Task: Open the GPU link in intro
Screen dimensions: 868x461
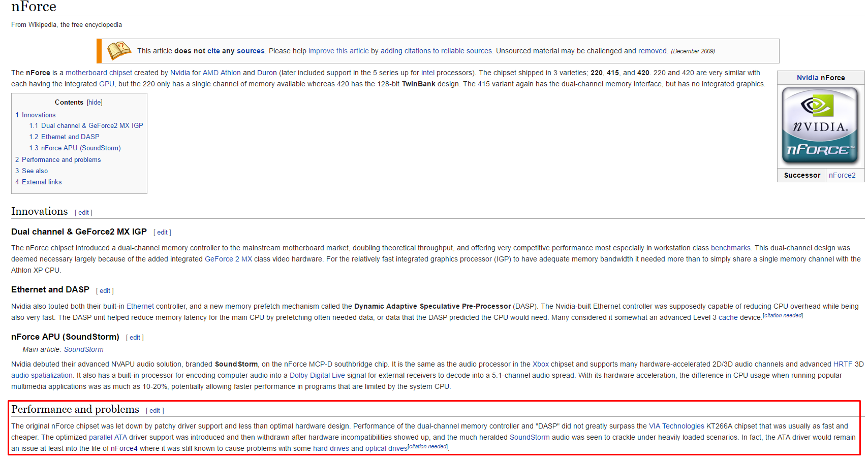Action: [x=107, y=84]
